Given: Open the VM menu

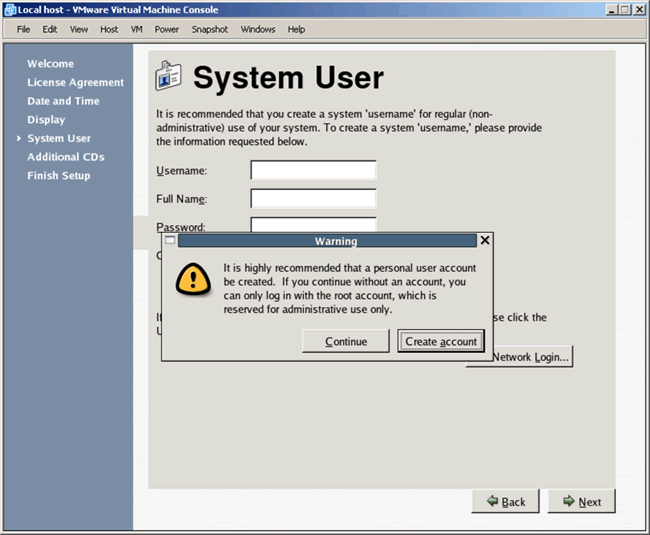Looking at the screenshot, I should tap(137, 29).
